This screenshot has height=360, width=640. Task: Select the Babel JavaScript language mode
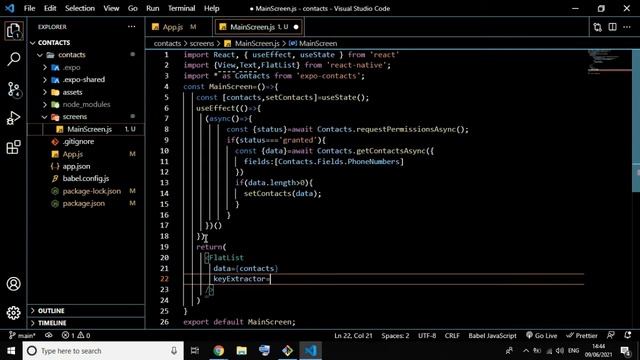coord(492,336)
